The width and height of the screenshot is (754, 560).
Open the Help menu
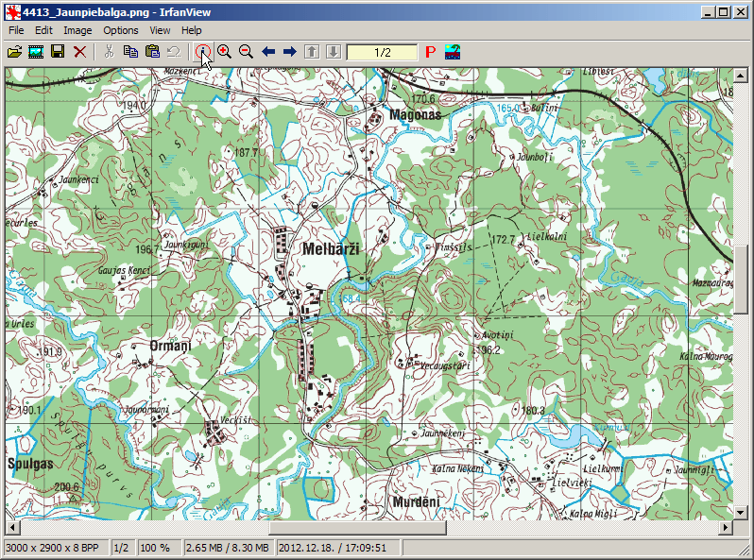coord(192,30)
